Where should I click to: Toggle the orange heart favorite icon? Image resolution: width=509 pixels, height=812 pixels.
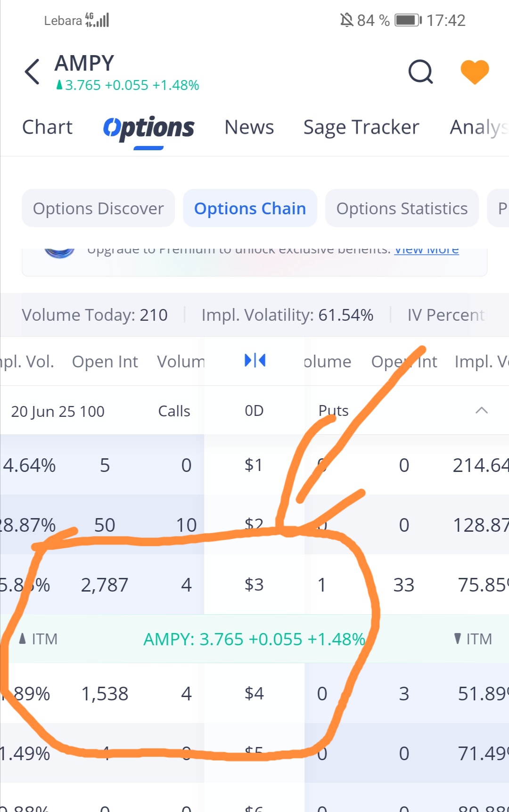tap(474, 72)
